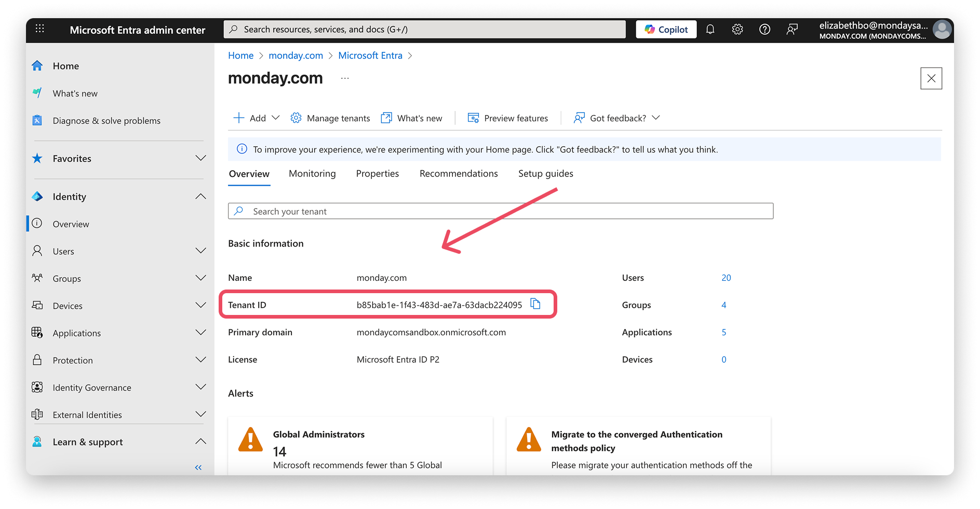Viewport: 980px width, 509px height.
Task: Expand the Protection menu chevron
Action: [201, 360]
